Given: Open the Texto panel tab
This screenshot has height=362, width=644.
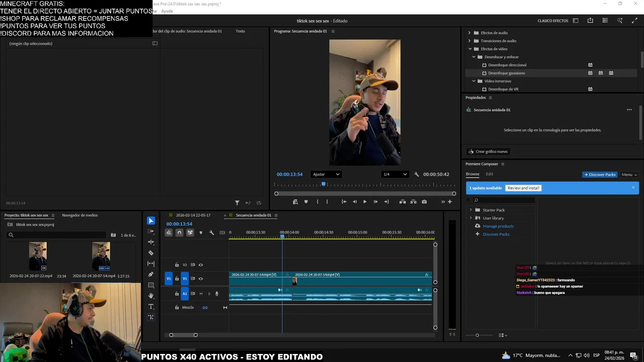Looking at the screenshot, I should (x=240, y=31).
